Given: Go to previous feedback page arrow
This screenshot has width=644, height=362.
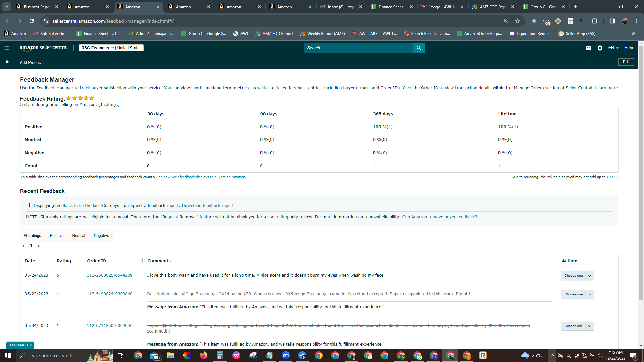Looking at the screenshot, I should point(24,246).
